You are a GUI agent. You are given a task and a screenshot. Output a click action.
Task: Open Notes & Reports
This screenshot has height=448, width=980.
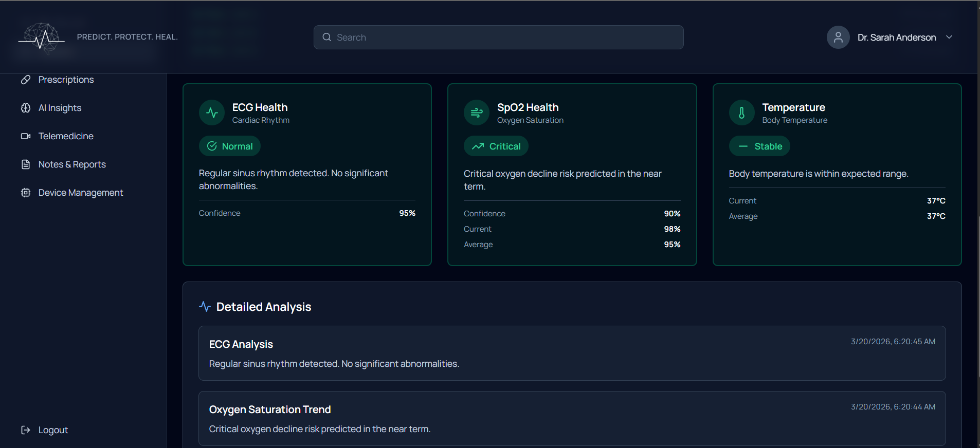tap(72, 164)
